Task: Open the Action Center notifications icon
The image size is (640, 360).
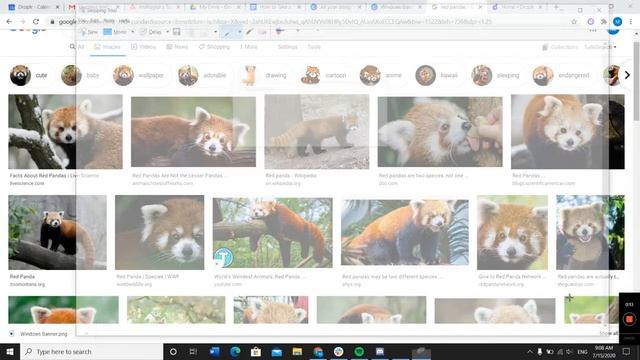Action: 627,351
